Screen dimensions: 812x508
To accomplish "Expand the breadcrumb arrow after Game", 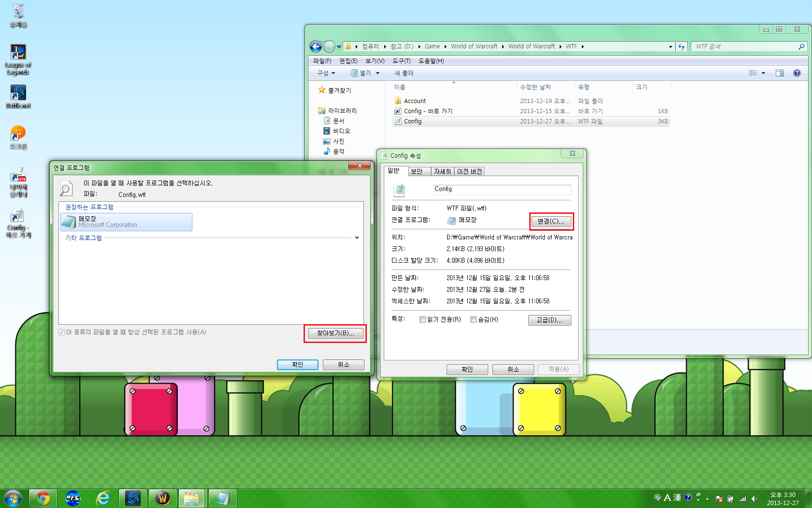I will [x=445, y=46].
